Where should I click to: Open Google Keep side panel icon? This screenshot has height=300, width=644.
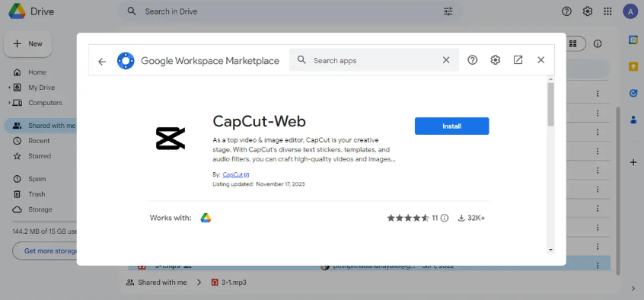point(633,66)
